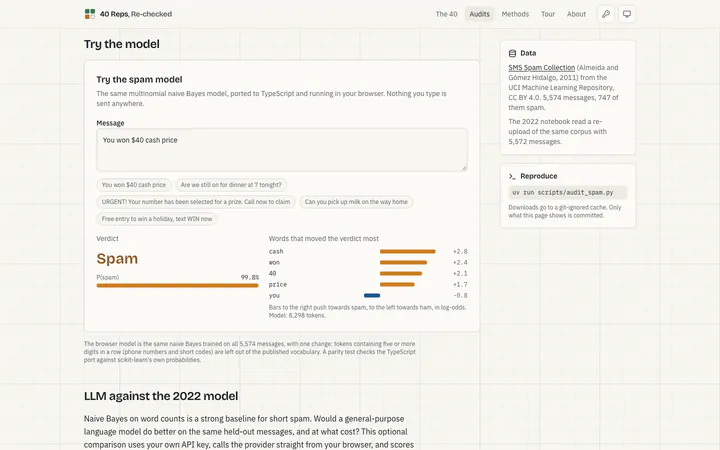Select the 'Free entry to win a holiday' example
Viewport: 720px width, 450px height.
pyautogui.click(x=157, y=219)
